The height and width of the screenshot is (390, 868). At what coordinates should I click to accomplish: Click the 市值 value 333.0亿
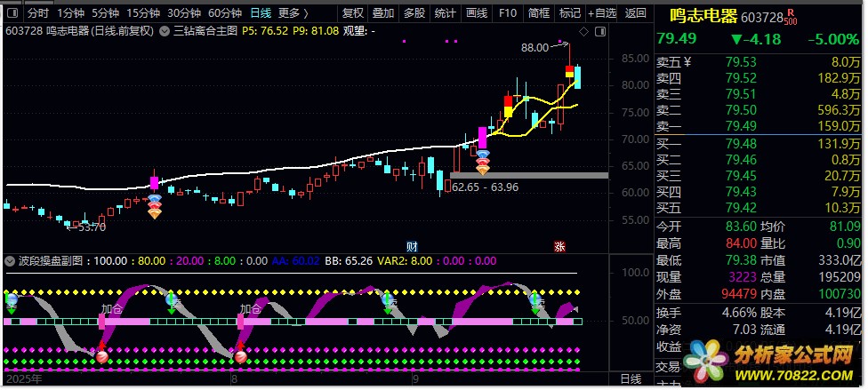coord(841,260)
